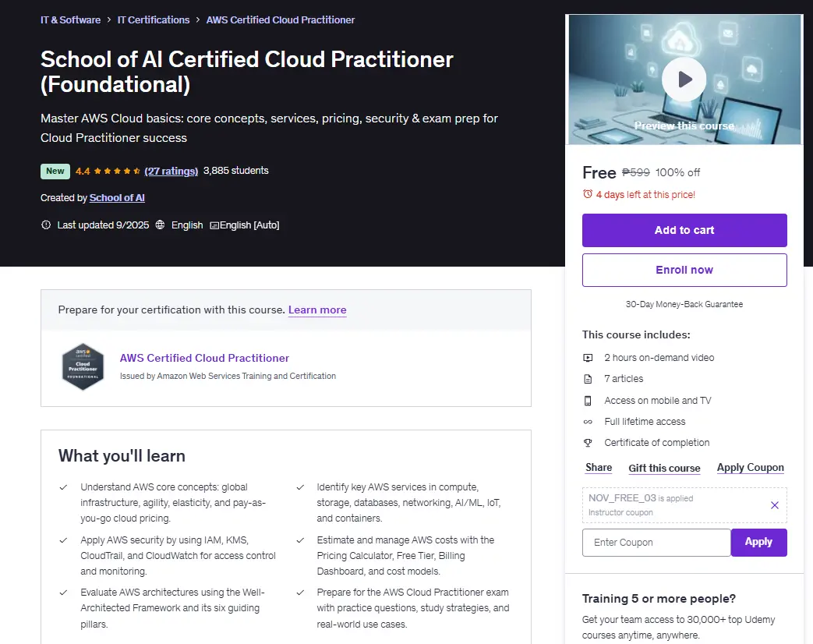The width and height of the screenshot is (813, 644).
Task: Click Gift this course
Action: pos(664,468)
